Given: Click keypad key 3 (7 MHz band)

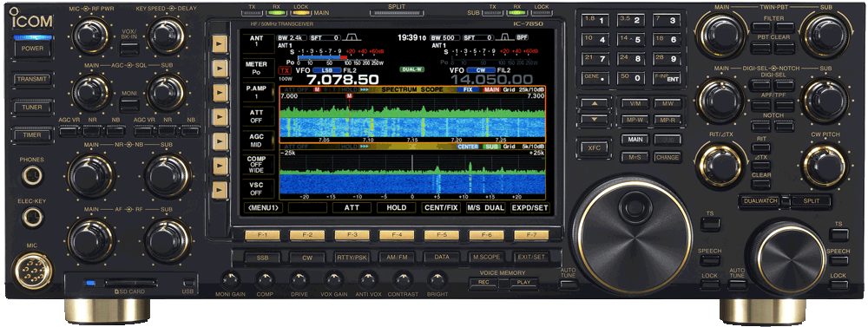Looking at the screenshot, I should (x=666, y=21).
